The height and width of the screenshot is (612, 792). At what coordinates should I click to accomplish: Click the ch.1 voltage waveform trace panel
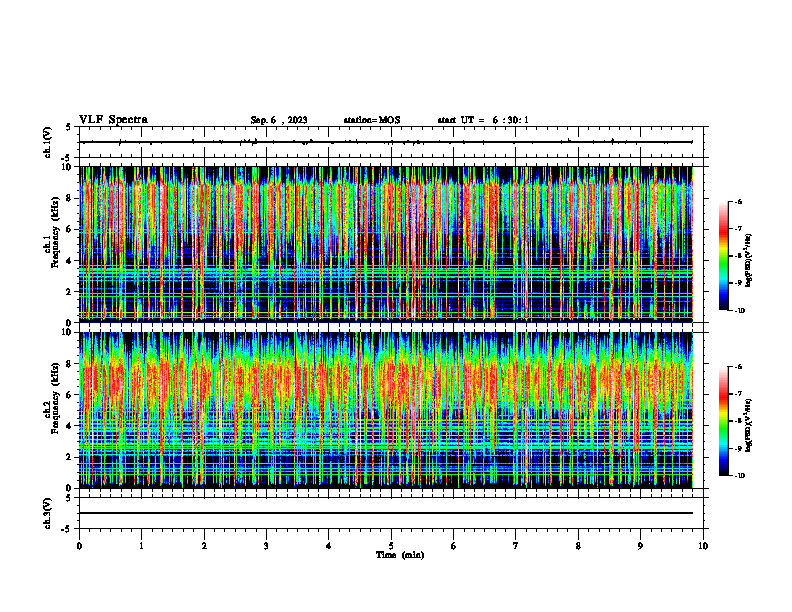click(x=391, y=142)
